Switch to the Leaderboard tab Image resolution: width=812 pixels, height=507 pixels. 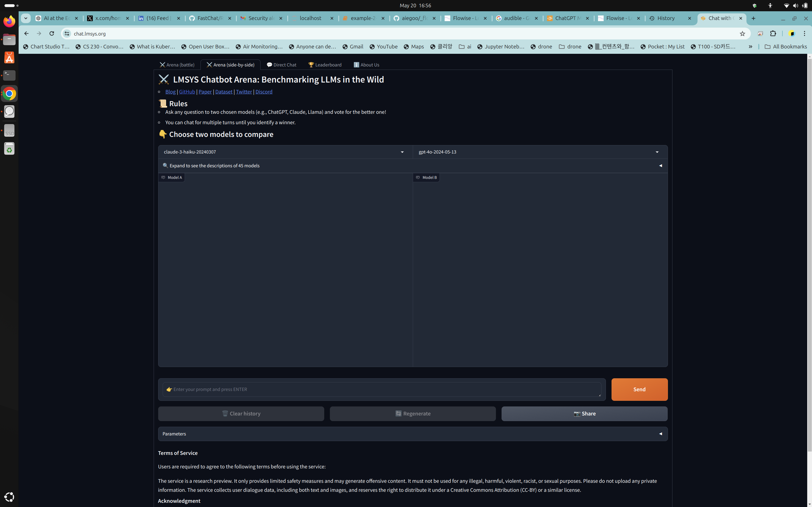(325, 65)
